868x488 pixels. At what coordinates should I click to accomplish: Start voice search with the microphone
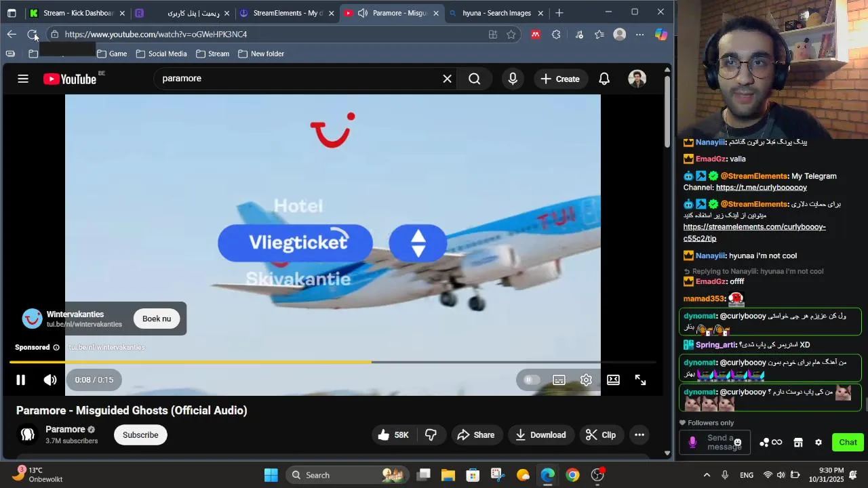point(513,79)
